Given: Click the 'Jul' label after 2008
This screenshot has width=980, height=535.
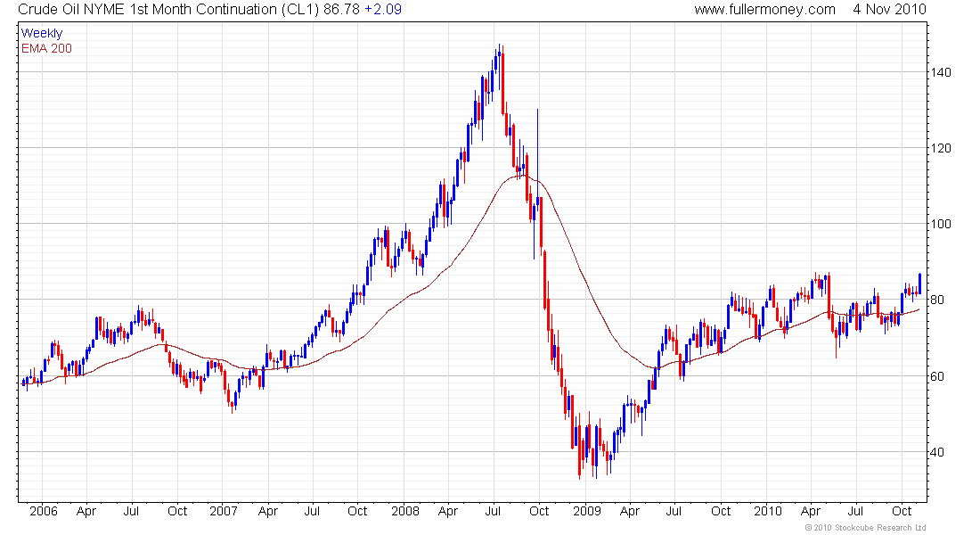Looking at the screenshot, I should tap(493, 511).
